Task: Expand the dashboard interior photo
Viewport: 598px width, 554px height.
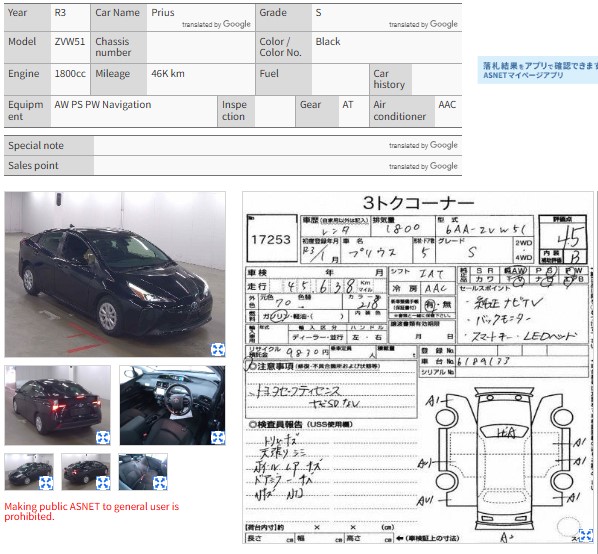Action: [x=218, y=437]
